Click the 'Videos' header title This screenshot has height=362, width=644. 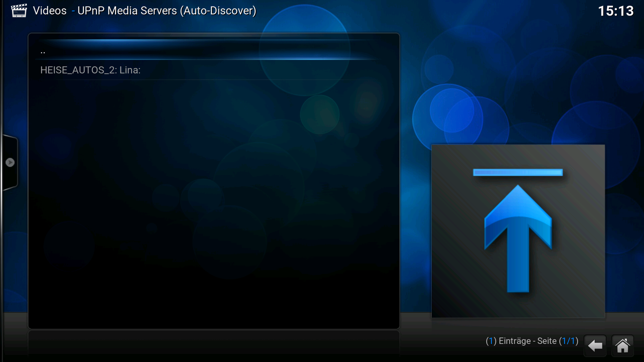coord(50,11)
